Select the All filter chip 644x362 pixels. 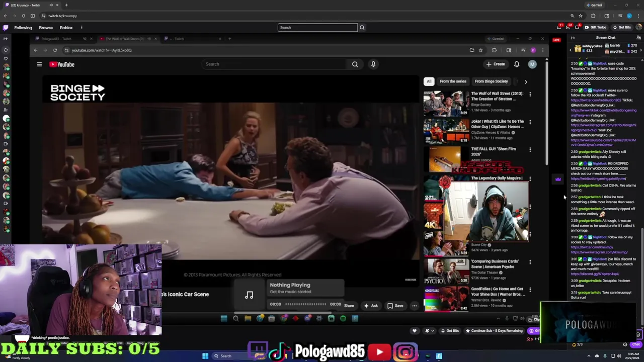[429, 81]
